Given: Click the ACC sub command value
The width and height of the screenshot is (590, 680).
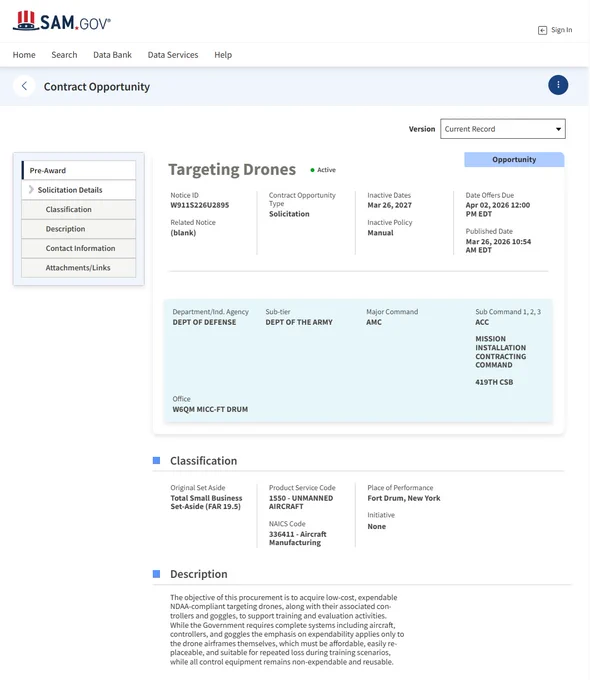Looking at the screenshot, I should click(x=482, y=322).
